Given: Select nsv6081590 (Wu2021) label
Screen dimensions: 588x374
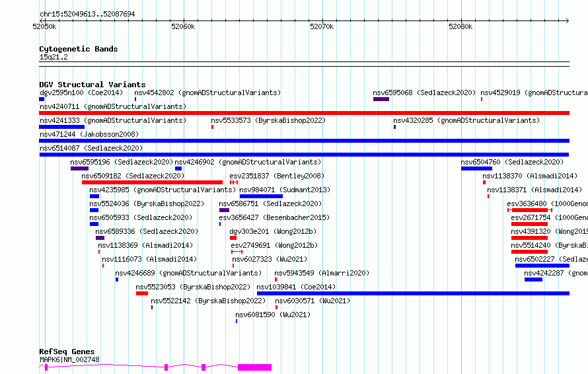Looking at the screenshot, I should tap(273, 315).
